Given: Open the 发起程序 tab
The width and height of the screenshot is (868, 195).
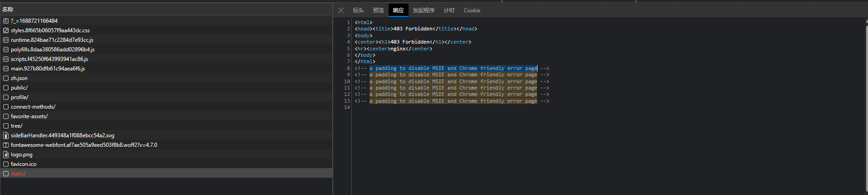Looking at the screenshot, I should (x=424, y=10).
